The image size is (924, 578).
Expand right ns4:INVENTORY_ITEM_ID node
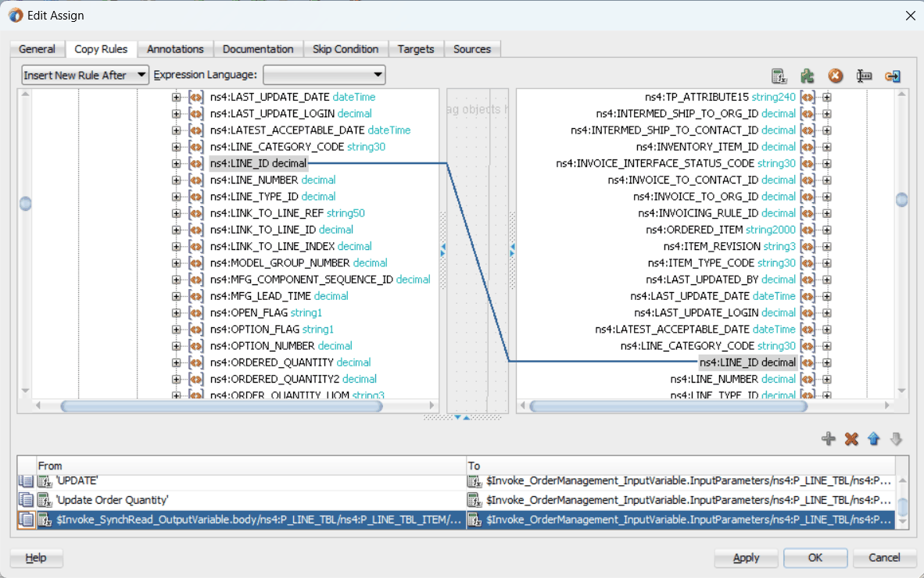pyautogui.click(x=827, y=147)
